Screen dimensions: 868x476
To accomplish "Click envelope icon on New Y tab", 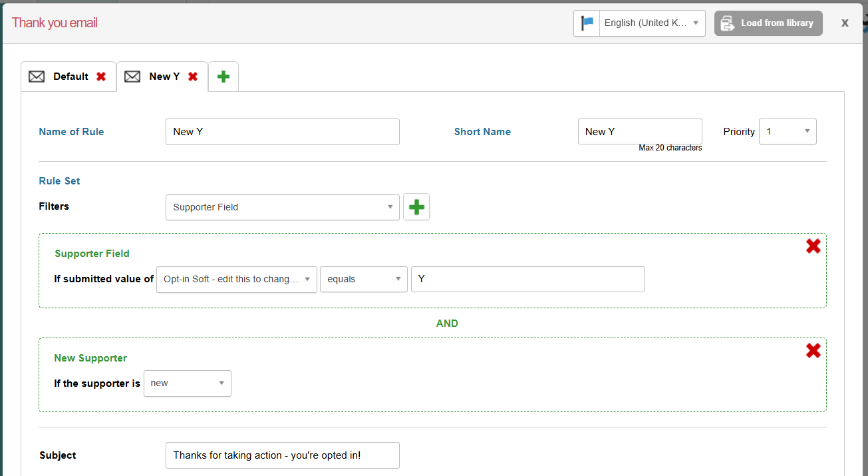I will 132,77.
